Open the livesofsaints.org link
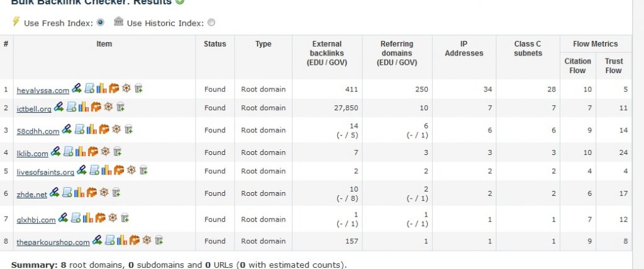Screen dimensions: 644x269 [45, 172]
